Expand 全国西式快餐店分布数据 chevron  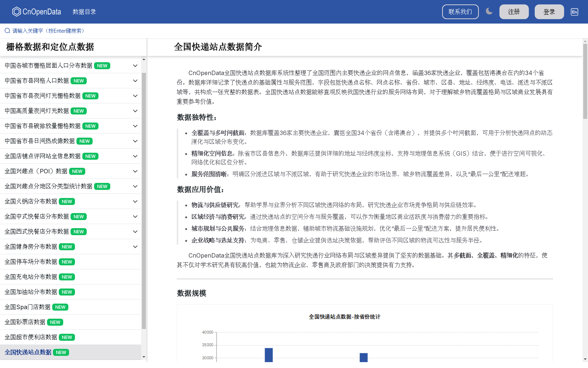(135, 231)
